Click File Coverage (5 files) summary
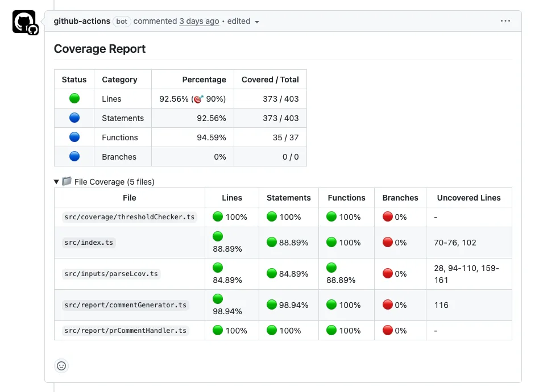 point(114,182)
